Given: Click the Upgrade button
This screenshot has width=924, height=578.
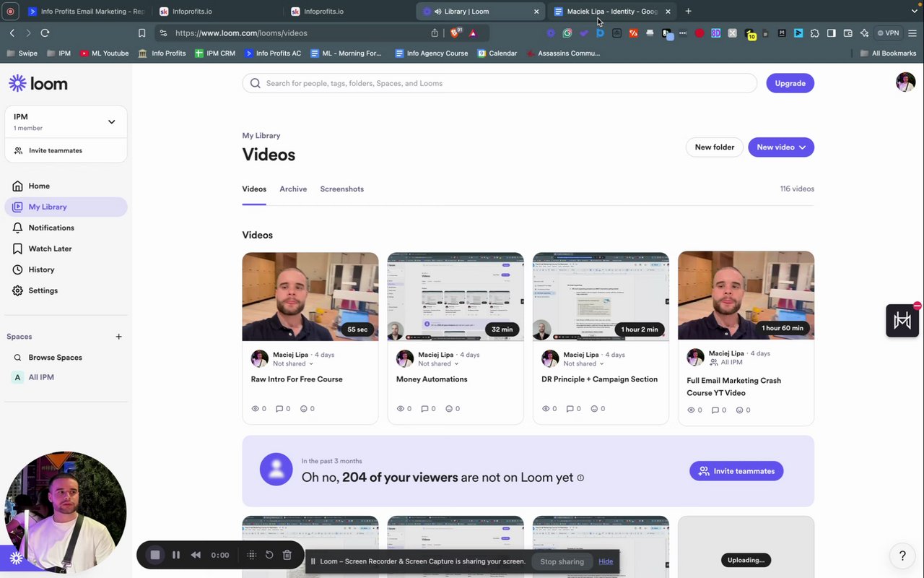Looking at the screenshot, I should click(790, 83).
